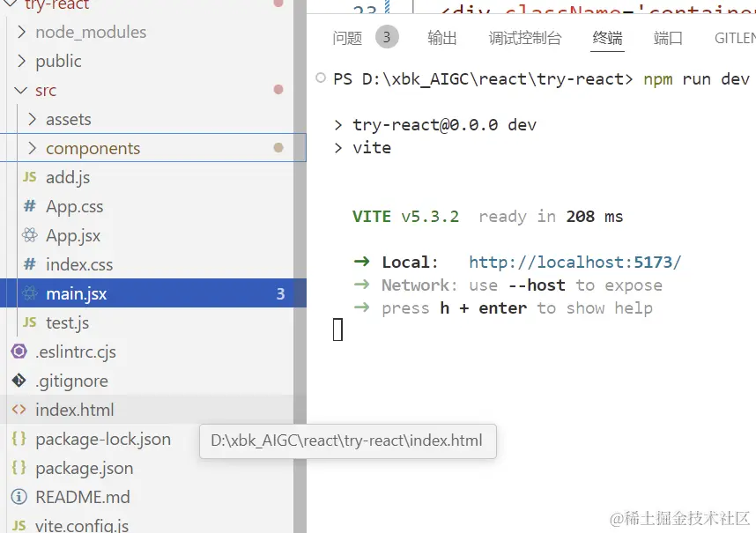
Task: Open the http://localhost:5173/ link
Action: (x=575, y=262)
